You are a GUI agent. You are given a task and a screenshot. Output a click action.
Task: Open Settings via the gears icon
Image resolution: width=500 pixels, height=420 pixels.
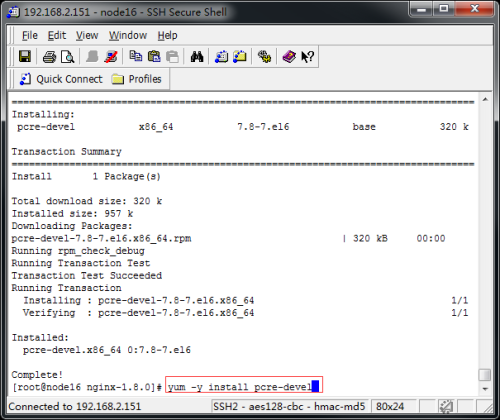(264, 56)
